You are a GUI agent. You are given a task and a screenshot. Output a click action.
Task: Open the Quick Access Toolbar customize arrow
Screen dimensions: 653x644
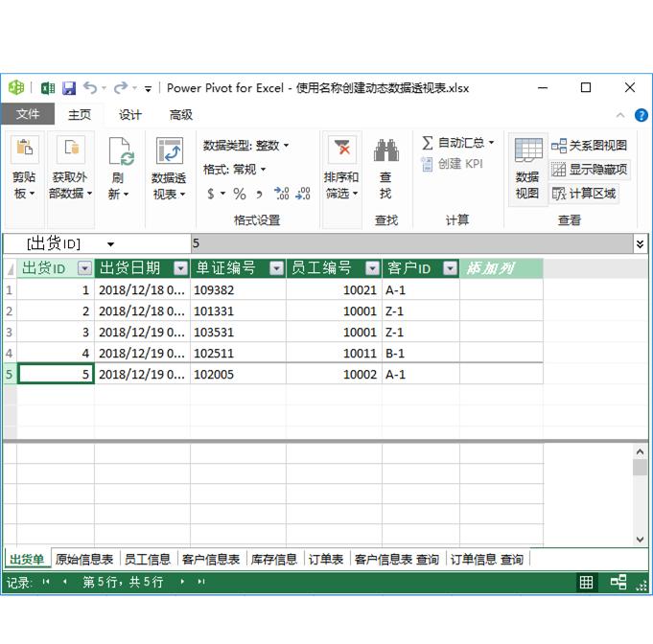[148, 88]
